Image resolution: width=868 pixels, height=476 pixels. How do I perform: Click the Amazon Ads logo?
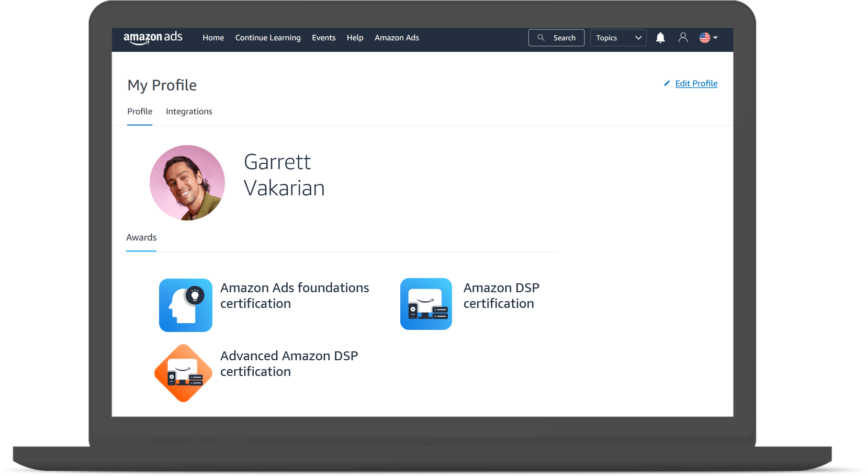point(153,38)
